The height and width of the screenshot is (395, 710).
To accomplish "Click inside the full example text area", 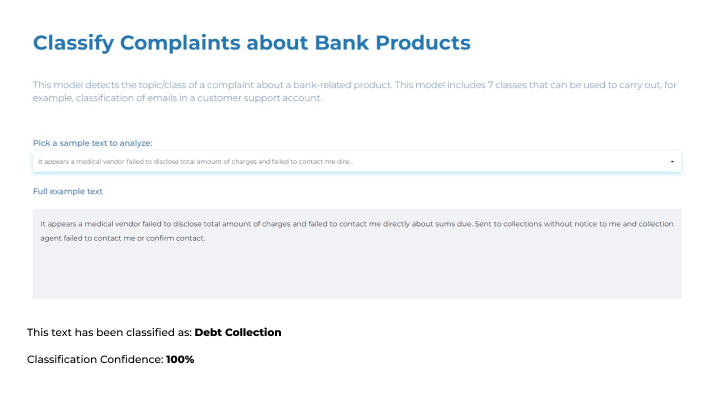I will [x=357, y=254].
